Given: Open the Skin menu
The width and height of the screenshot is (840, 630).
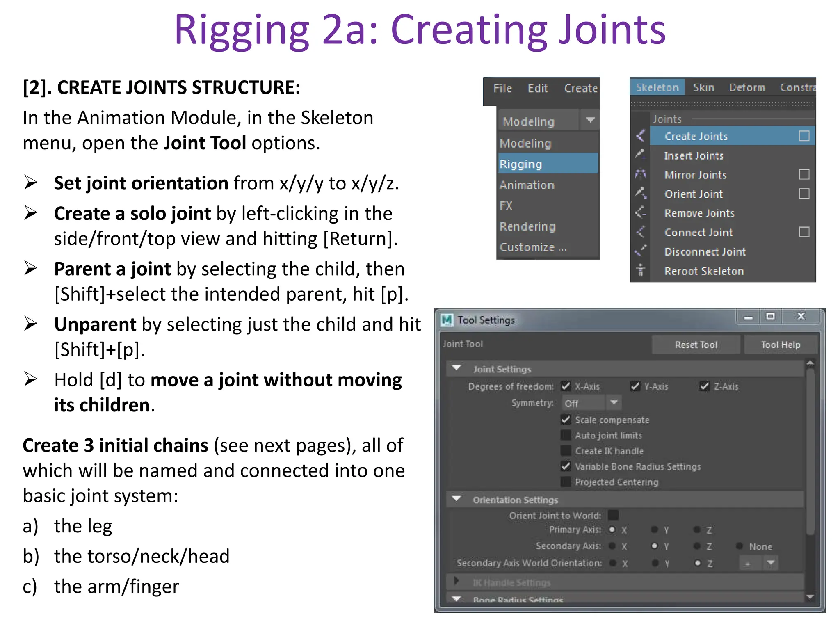Looking at the screenshot, I should (x=703, y=87).
